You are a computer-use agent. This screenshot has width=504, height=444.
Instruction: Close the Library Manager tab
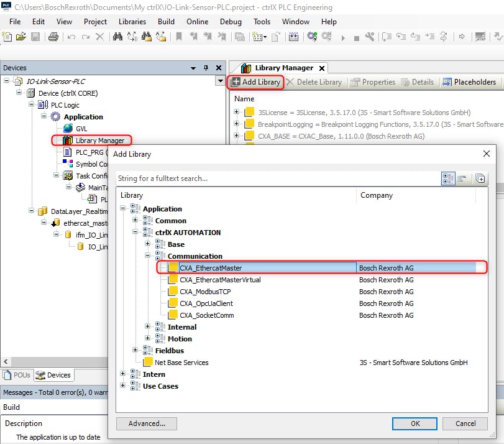click(x=322, y=68)
